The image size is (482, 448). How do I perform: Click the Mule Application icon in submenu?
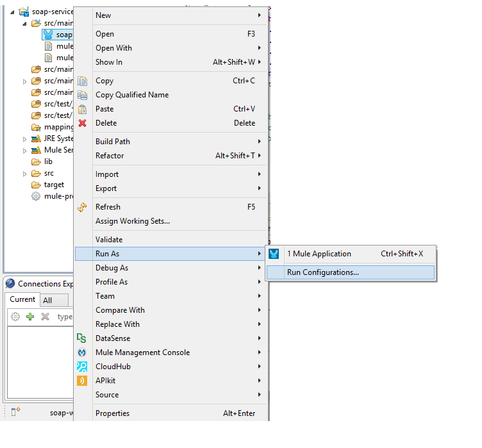274,254
